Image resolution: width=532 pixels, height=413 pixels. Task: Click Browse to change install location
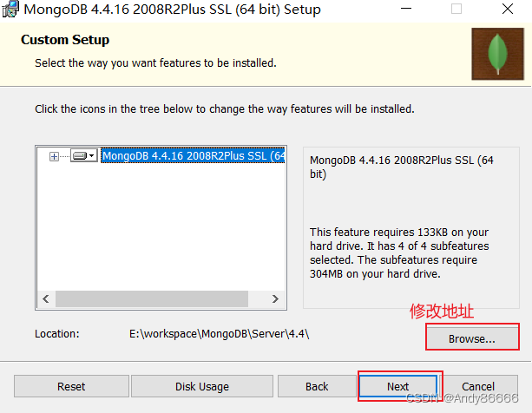(472, 338)
